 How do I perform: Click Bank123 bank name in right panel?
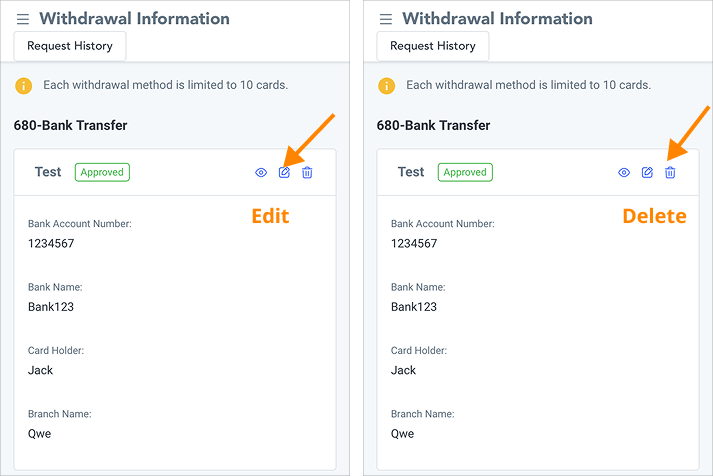[414, 307]
